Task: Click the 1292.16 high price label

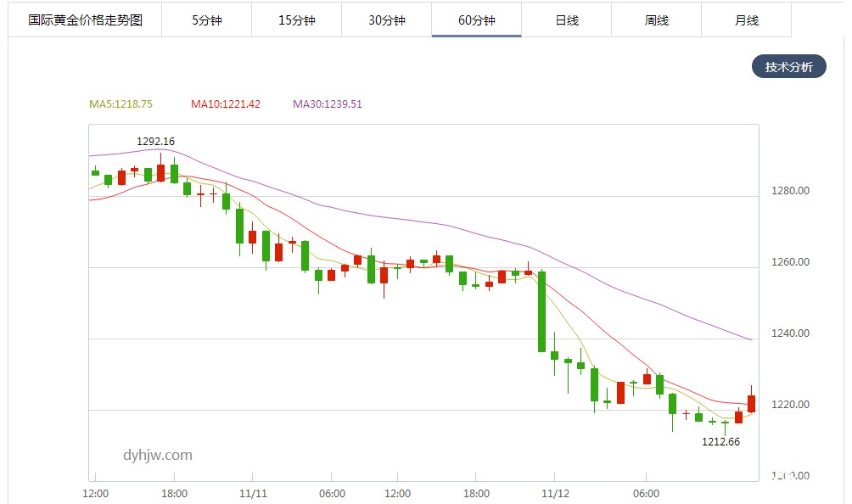Action: point(156,142)
